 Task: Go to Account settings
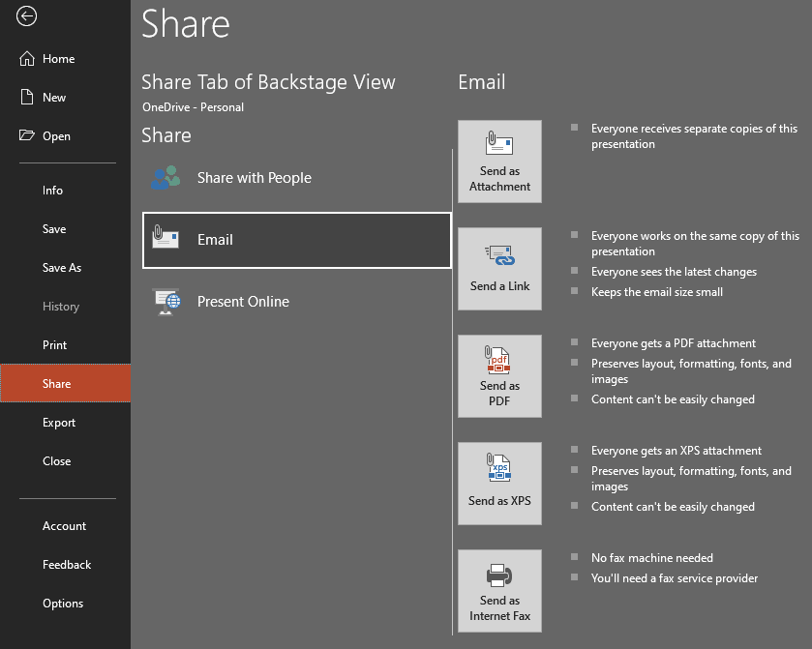(64, 525)
